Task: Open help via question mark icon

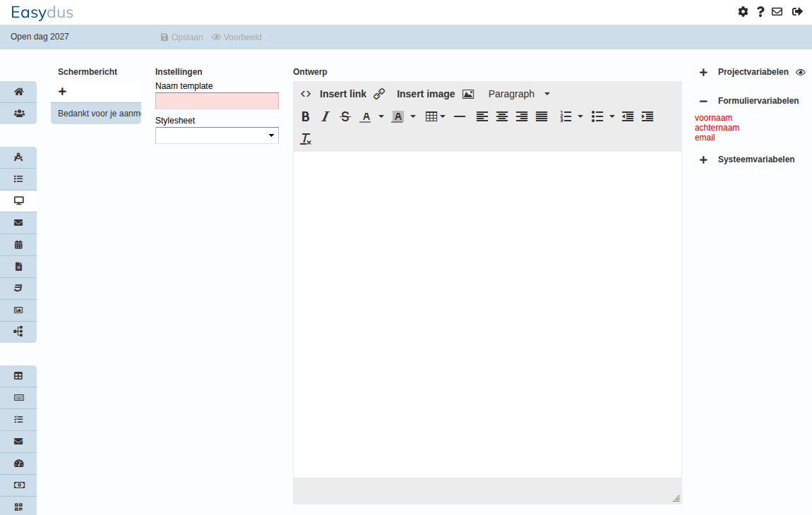Action: [760, 12]
